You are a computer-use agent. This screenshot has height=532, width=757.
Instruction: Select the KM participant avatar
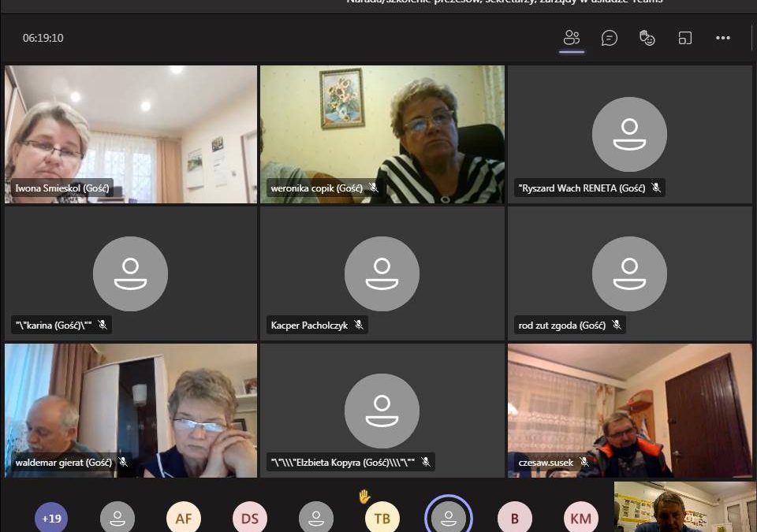pyautogui.click(x=581, y=518)
